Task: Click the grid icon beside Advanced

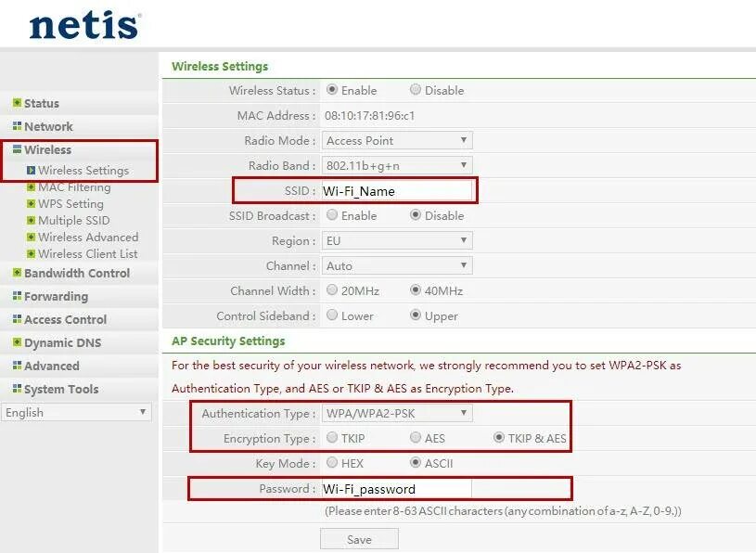Action: tap(17, 365)
